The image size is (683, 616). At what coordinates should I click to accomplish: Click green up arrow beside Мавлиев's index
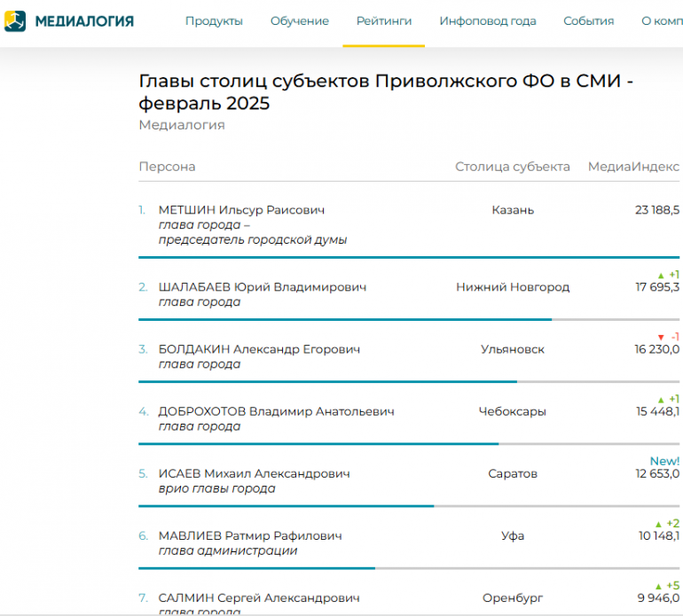tap(658, 524)
